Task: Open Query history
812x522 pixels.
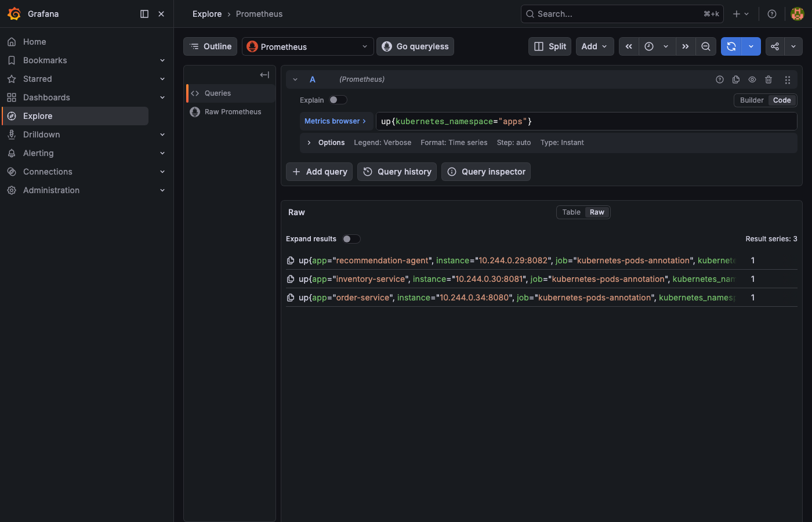Action: [397, 172]
